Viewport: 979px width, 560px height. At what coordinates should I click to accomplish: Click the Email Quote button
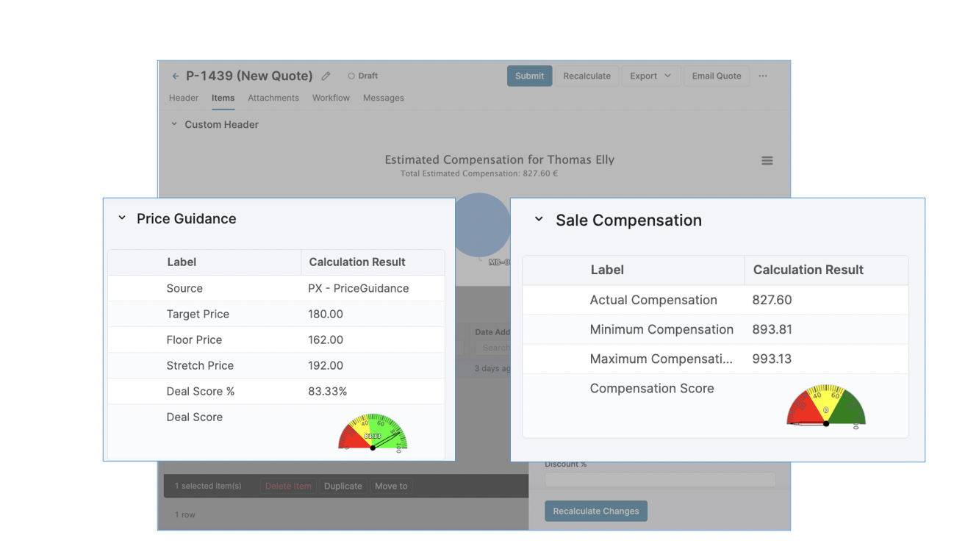click(716, 76)
